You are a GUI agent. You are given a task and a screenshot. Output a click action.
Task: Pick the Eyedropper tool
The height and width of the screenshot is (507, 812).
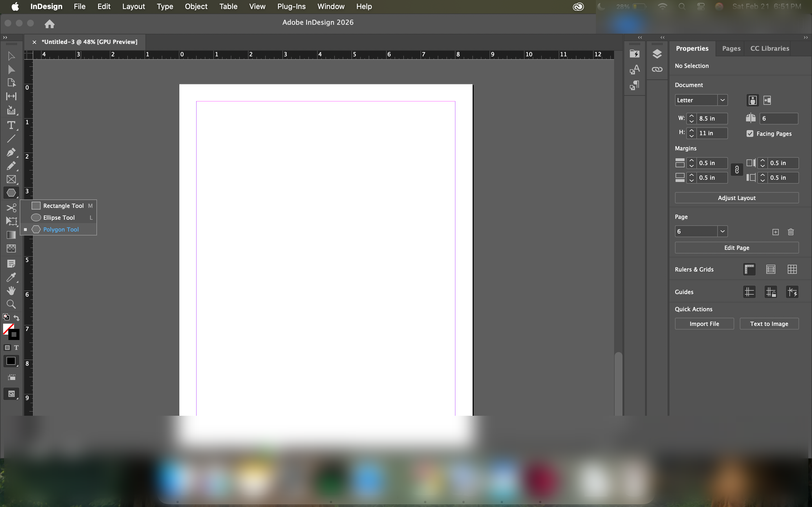coord(11,278)
